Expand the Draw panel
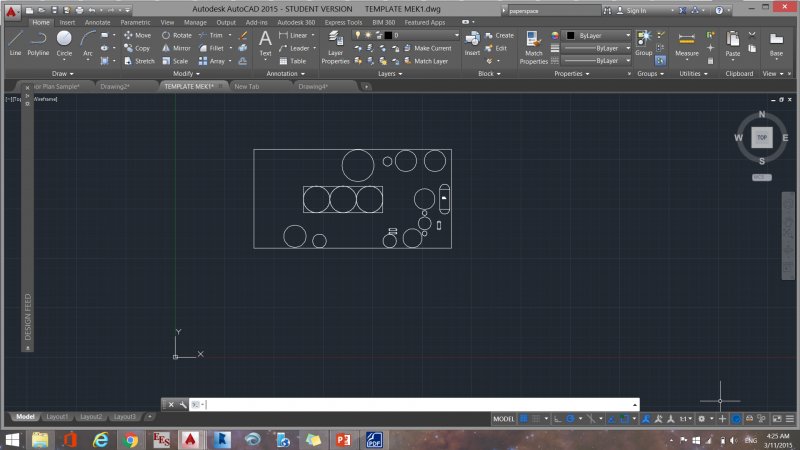The image size is (800, 450). click(x=64, y=73)
